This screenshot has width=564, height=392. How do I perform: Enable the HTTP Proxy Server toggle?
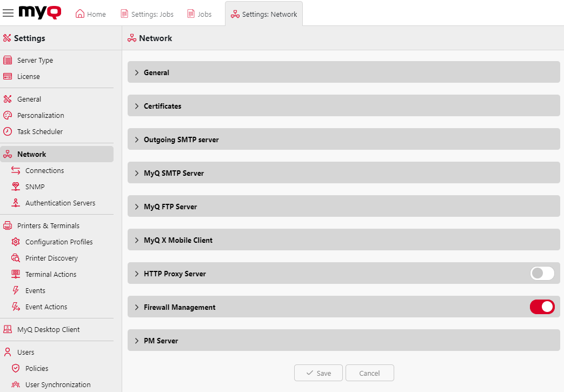tap(542, 273)
